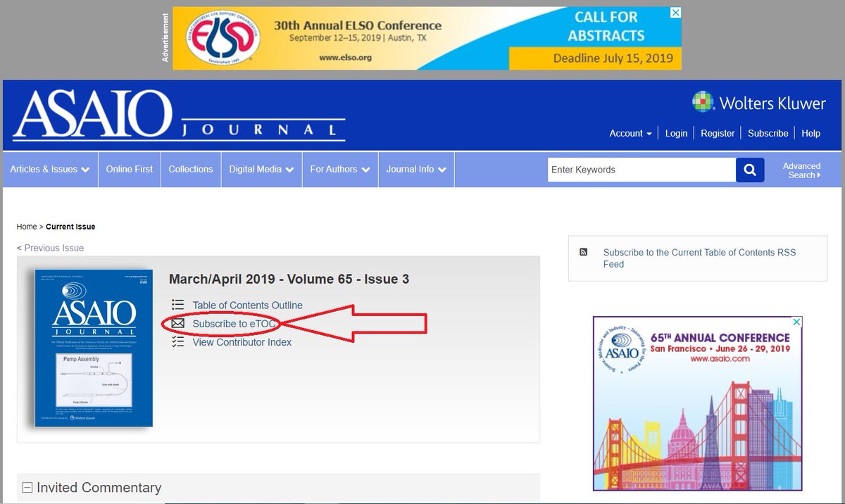
Task: Click the ASAIO Journal masthead logo
Action: pos(176,114)
